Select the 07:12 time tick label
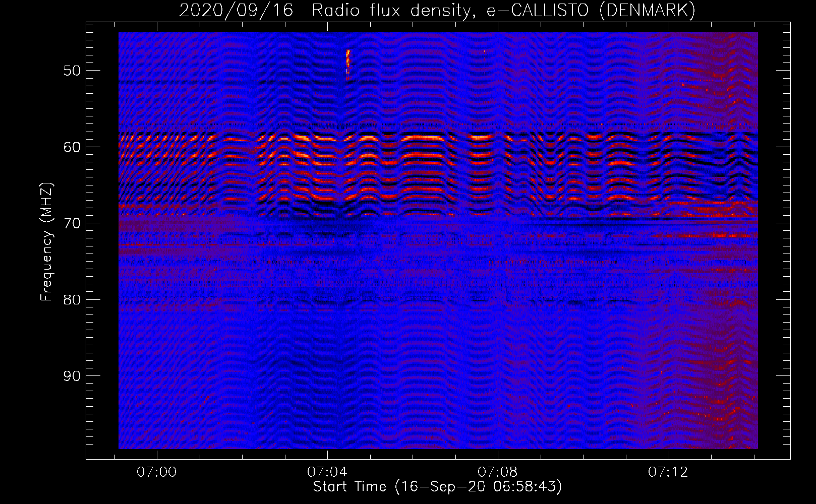 coord(668,472)
